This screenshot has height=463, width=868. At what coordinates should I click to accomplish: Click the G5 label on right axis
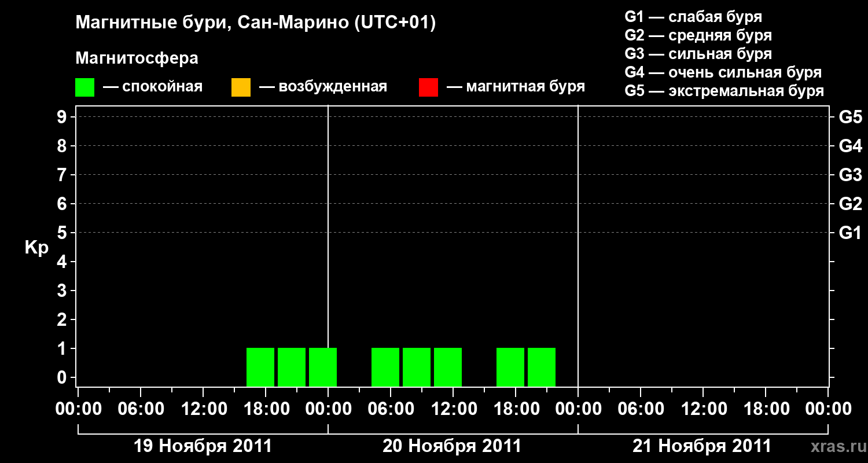[851, 117]
